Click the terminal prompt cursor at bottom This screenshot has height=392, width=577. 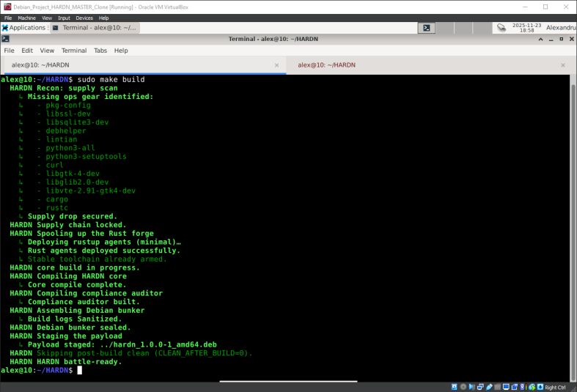80,370
